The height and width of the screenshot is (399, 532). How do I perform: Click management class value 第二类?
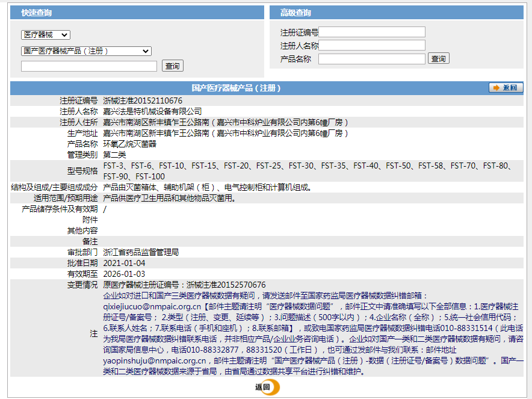[x=114, y=155]
